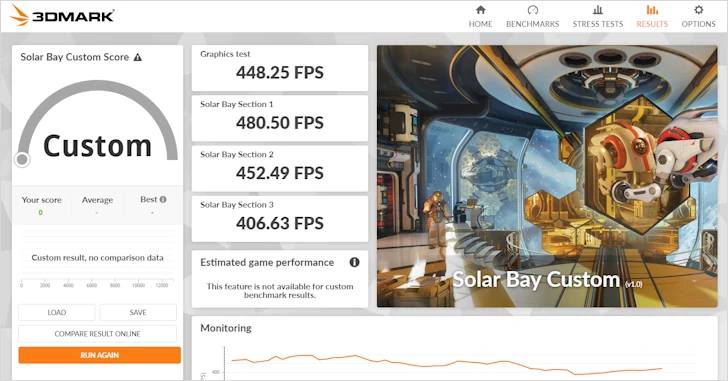
Task: Click the Benchmarks gauge icon
Action: tap(533, 10)
